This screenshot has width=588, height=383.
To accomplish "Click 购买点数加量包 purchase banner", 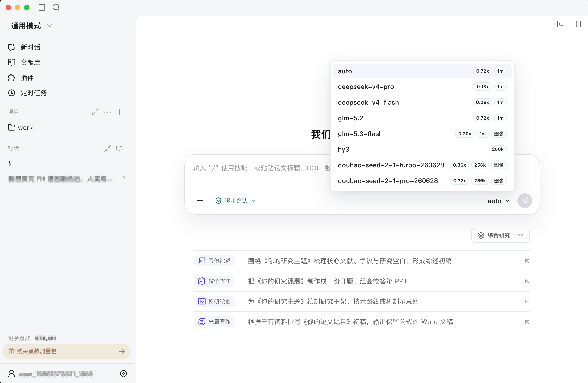I will click(66, 351).
